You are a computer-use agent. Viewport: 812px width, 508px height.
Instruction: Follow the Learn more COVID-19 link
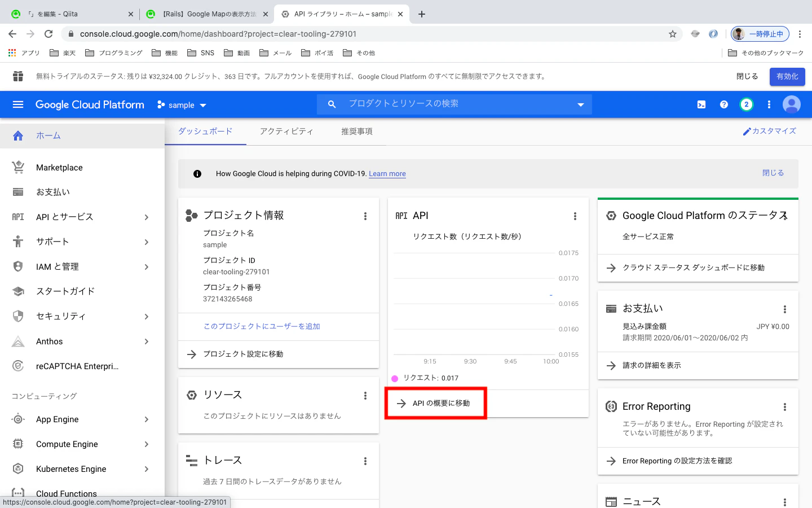pos(387,174)
